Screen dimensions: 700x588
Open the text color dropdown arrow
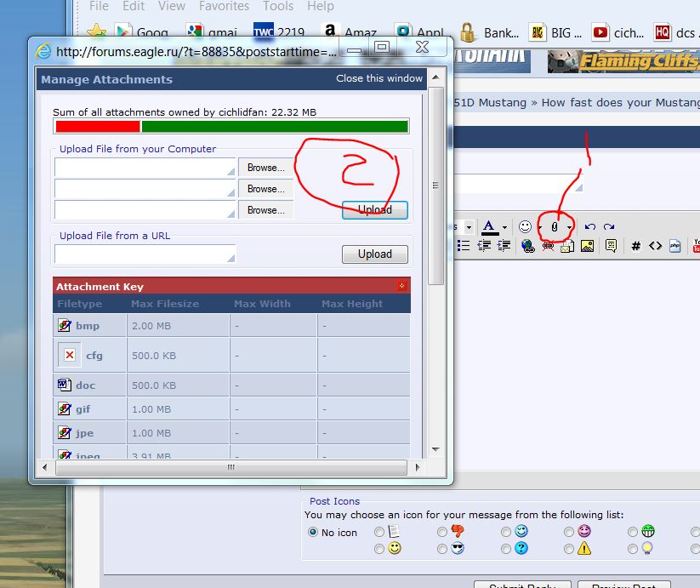tap(504, 227)
